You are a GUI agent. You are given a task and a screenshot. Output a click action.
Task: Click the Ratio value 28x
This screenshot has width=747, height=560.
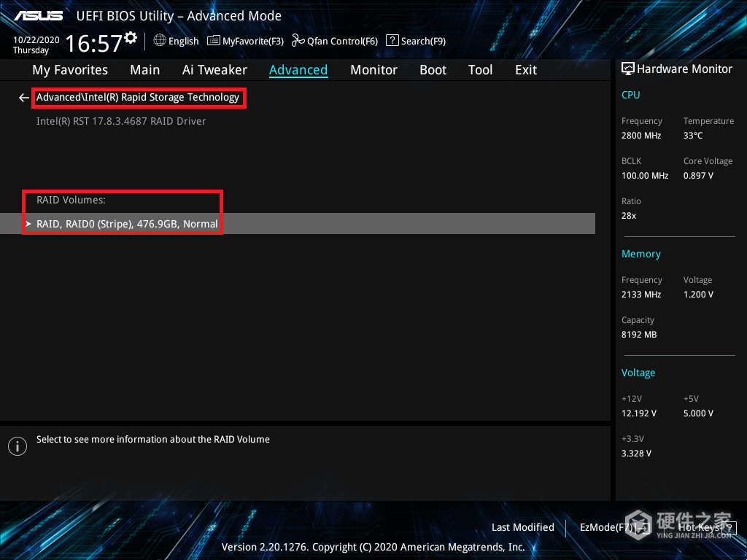click(x=628, y=215)
